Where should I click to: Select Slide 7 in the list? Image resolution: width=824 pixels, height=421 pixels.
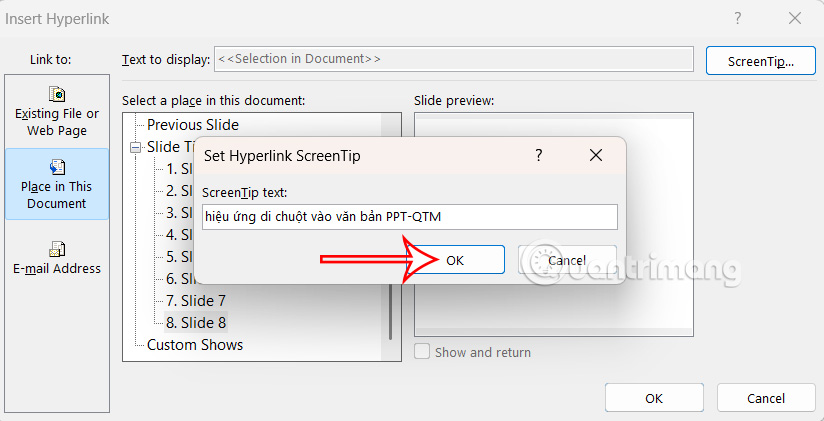196,300
